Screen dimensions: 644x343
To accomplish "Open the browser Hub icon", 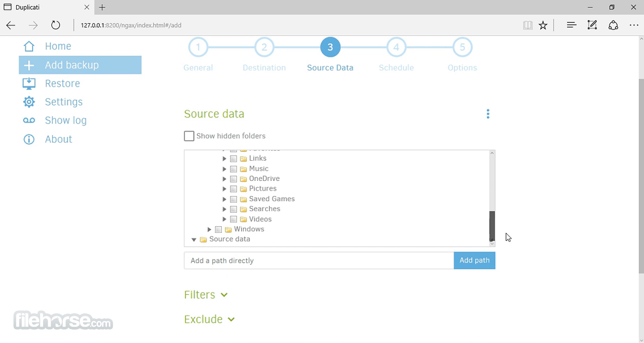I will point(571,25).
